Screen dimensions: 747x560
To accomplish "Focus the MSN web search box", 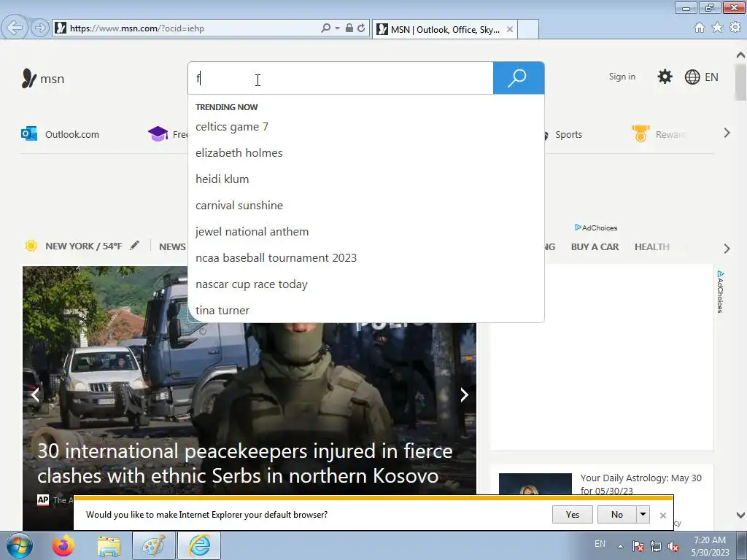I will (x=341, y=78).
